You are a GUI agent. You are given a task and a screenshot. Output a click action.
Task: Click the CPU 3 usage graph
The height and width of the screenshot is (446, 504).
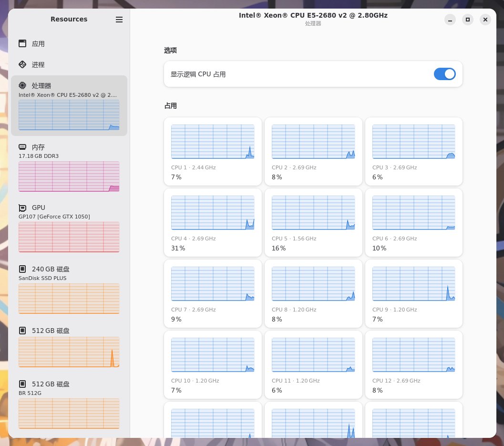tap(414, 142)
